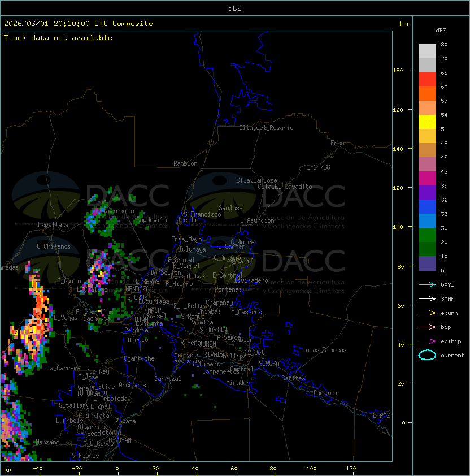Click the 'L_Vegas' map label
This screenshot has height=476, width=470.
click(66, 318)
